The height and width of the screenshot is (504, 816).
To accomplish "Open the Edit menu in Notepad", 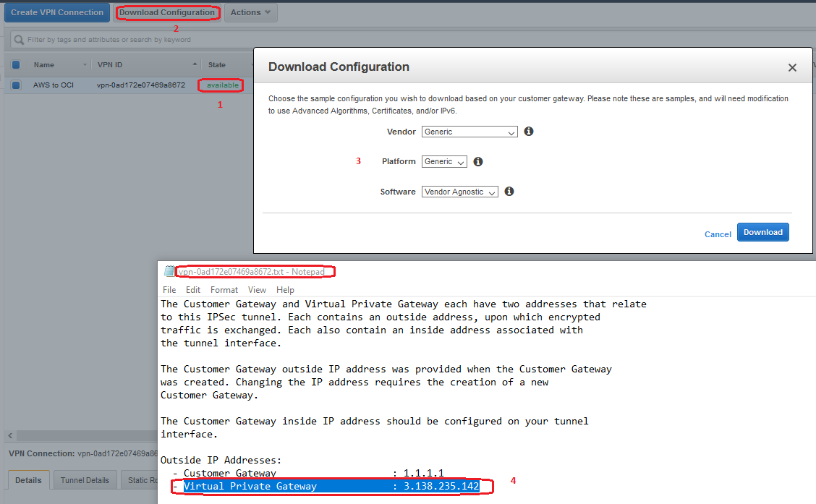I will (x=193, y=290).
